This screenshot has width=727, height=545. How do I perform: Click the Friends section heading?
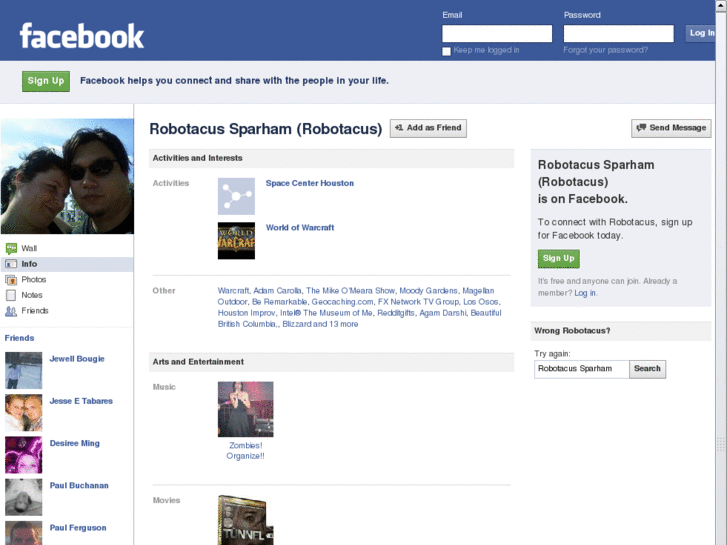(x=19, y=338)
